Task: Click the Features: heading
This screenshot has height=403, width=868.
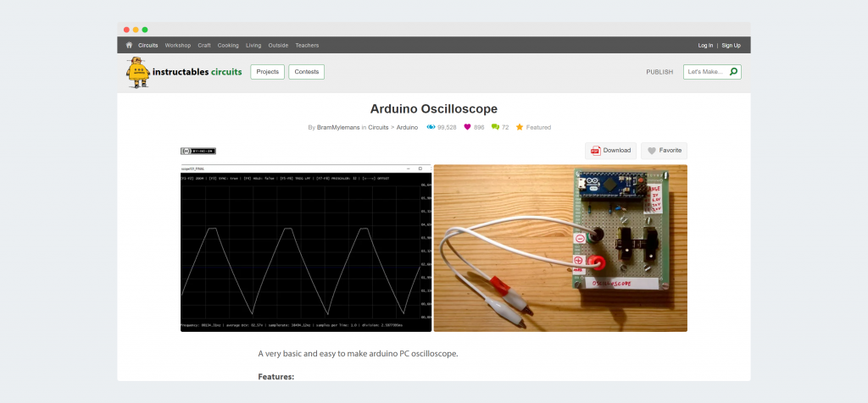Action: coord(276,377)
